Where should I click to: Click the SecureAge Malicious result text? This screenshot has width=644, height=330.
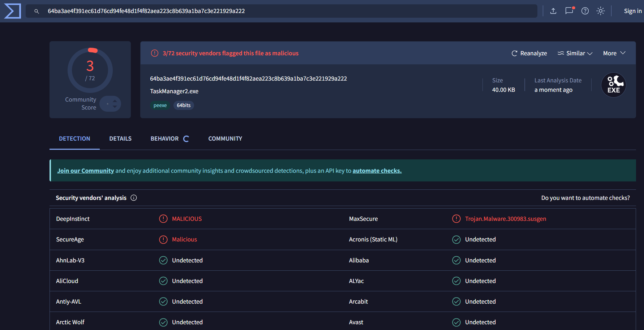184,239
